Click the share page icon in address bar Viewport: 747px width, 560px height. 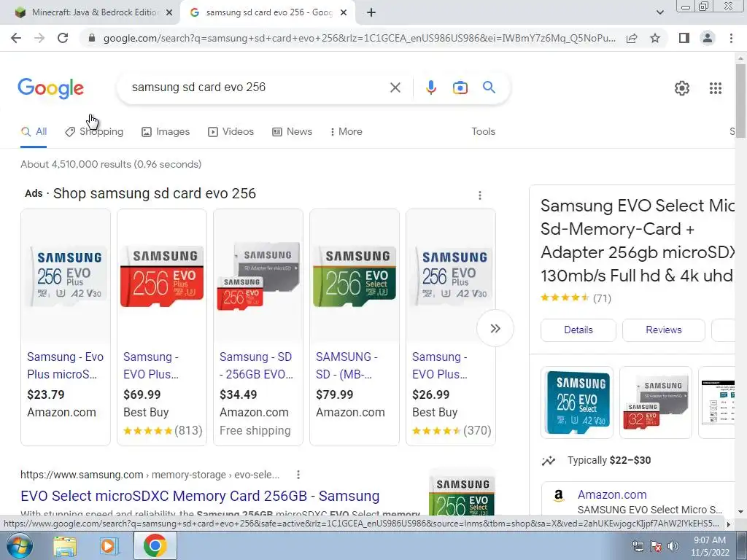tap(632, 38)
